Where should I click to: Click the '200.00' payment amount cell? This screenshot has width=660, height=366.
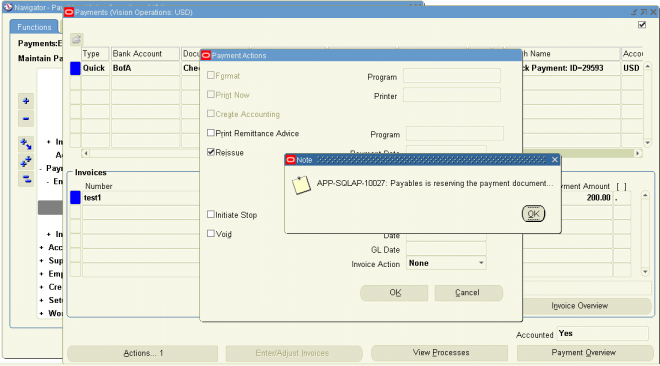pos(588,198)
